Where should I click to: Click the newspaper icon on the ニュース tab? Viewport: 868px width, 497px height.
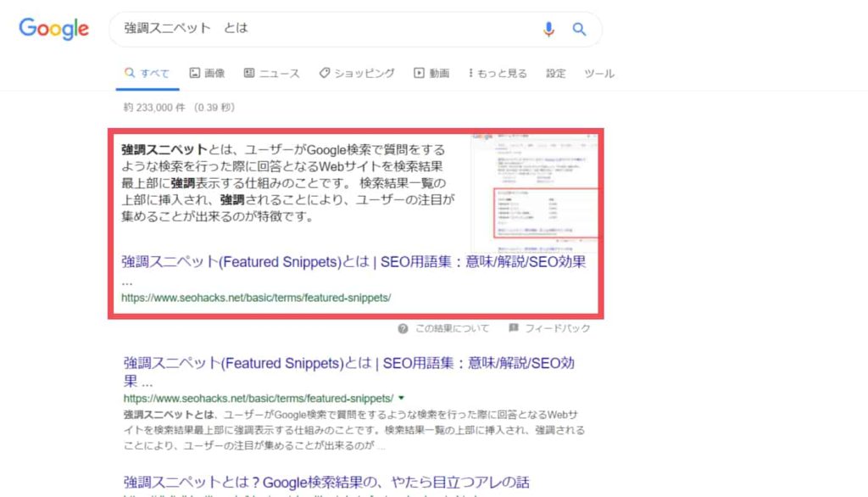tap(249, 73)
